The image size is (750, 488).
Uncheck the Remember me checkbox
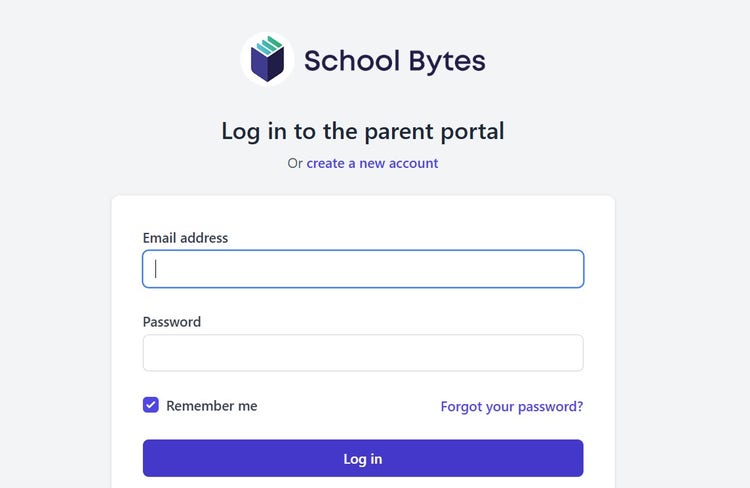151,405
